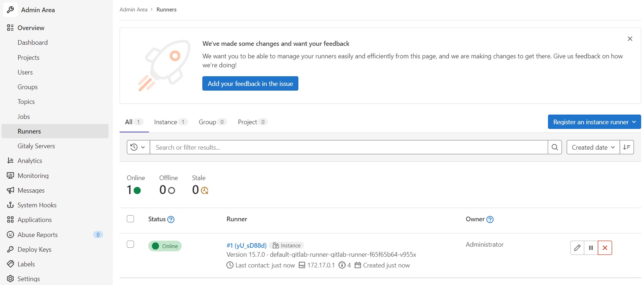Open Users in the sidebar
The width and height of the screenshot is (644, 285).
click(55, 72)
